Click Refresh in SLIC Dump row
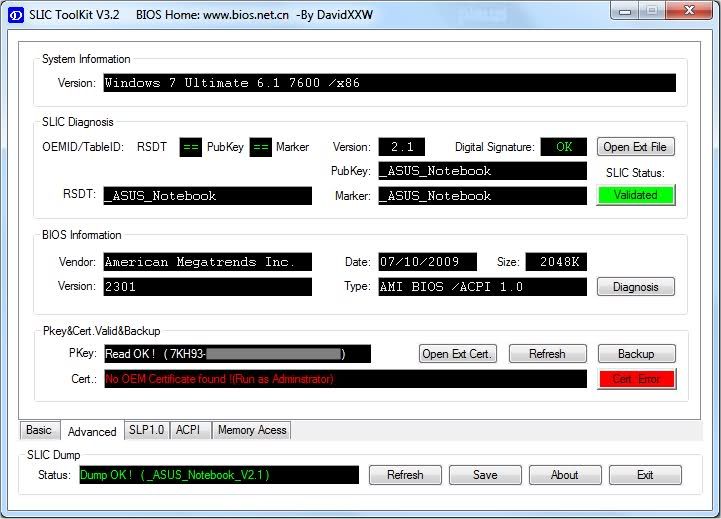The image size is (721, 519). coord(405,475)
